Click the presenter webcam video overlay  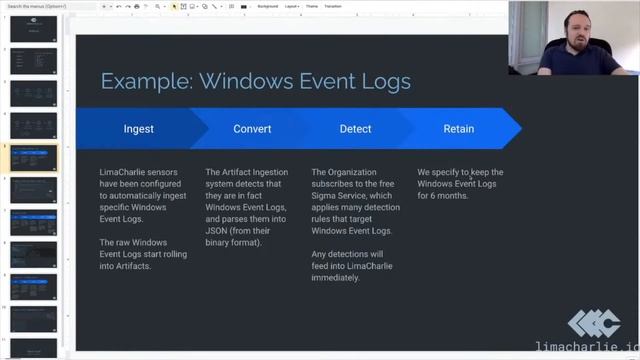pyautogui.click(x=574, y=38)
